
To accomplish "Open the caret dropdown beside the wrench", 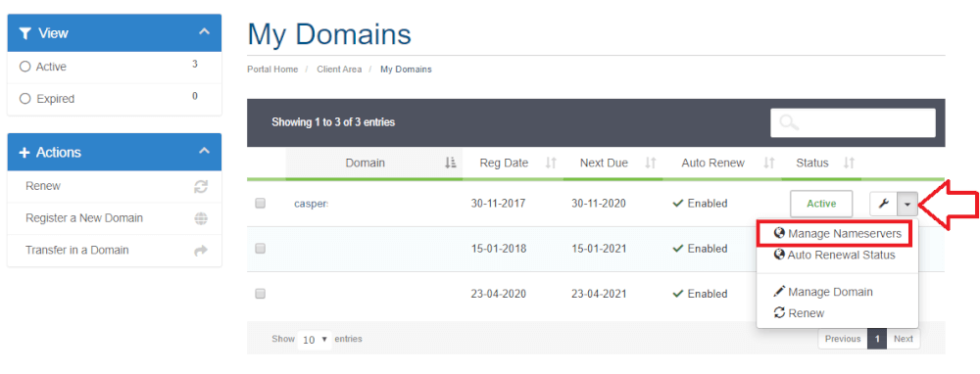I will (x=907, y=204).
